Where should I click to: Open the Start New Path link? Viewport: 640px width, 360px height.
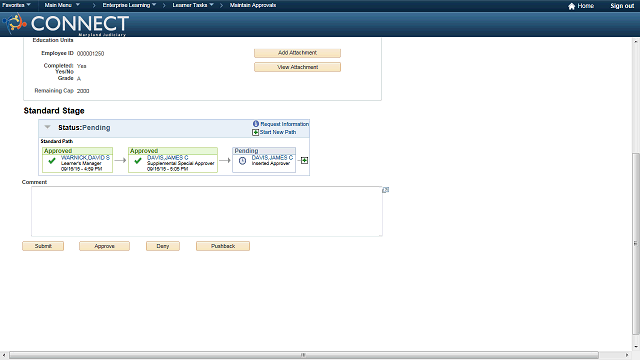click(x=278, y=132)
